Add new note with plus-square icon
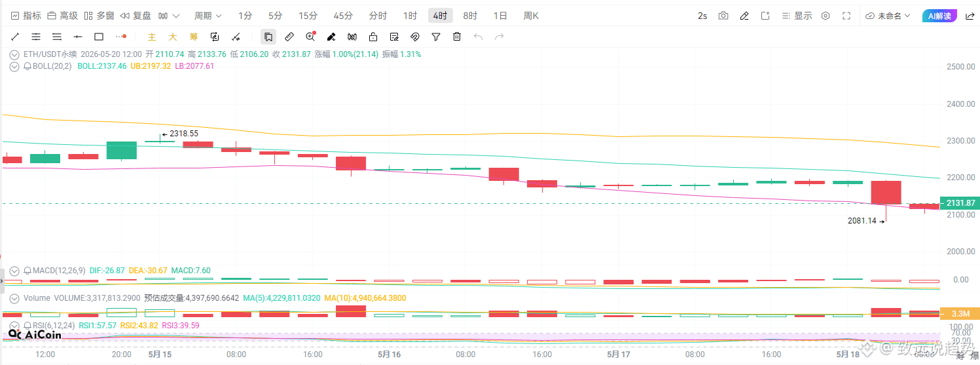Viewport: 980px width, 365px height. 765,16
